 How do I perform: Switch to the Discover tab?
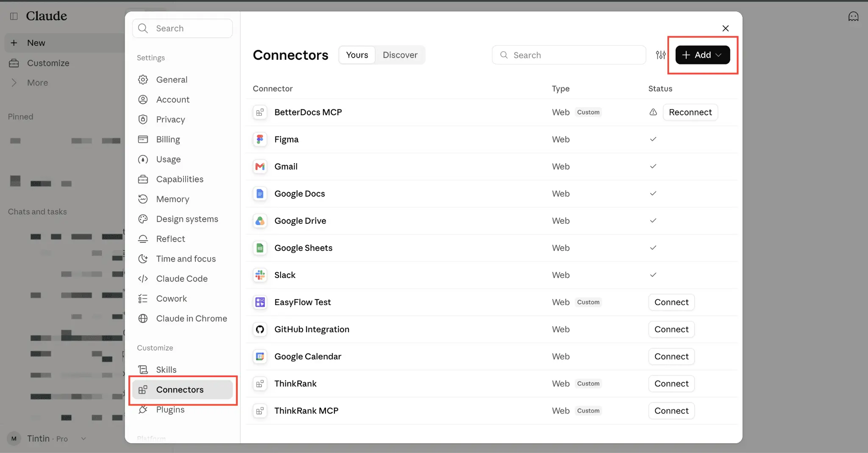point(400,55)
